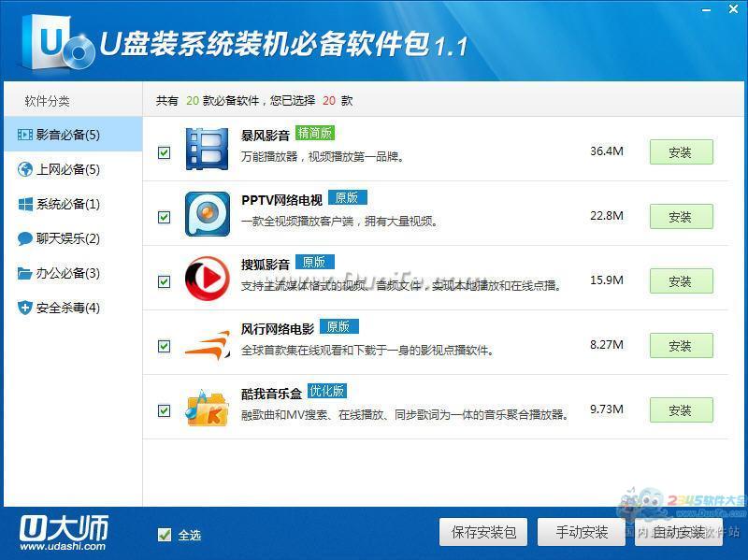Click the 酷我音乐盒 app icon
The height and width of the screenshot is (560, 748).
coord(207,409)
